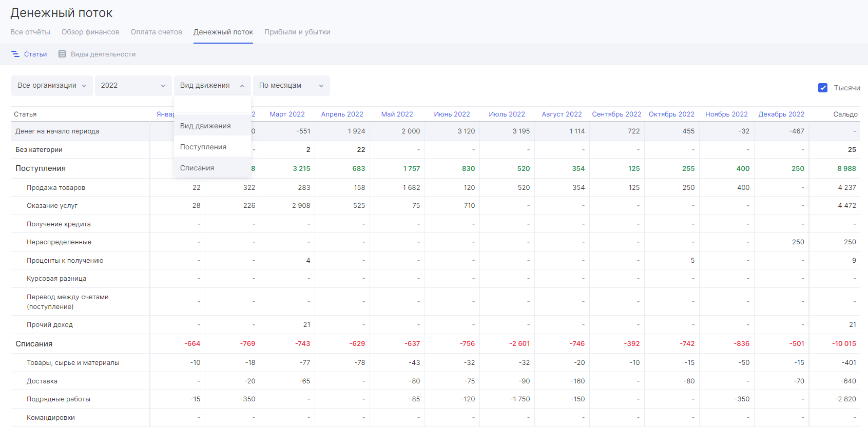
Task: Open the Сентябрь 2022 column header
Action: pos(617,114)
